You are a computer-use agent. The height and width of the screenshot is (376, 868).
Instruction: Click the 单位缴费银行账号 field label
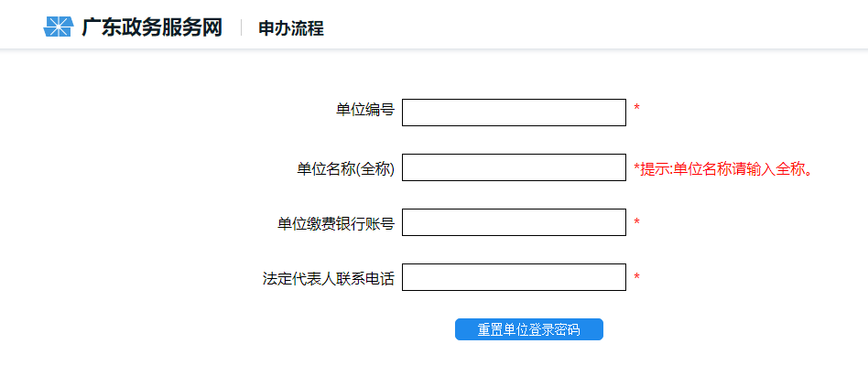click(335, 223)
